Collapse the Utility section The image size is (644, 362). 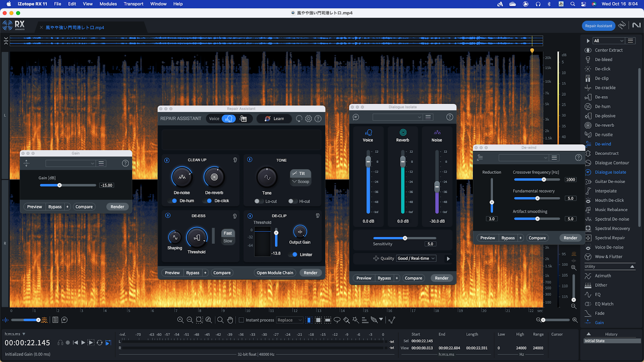632,267
